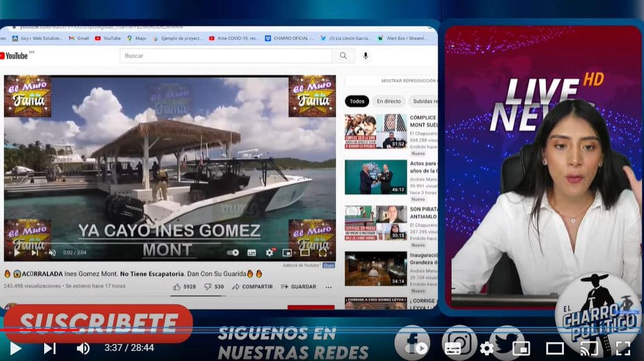Screen dimensions: 644x361
Task: Cast main video to a TV
Action: point(588,348)
